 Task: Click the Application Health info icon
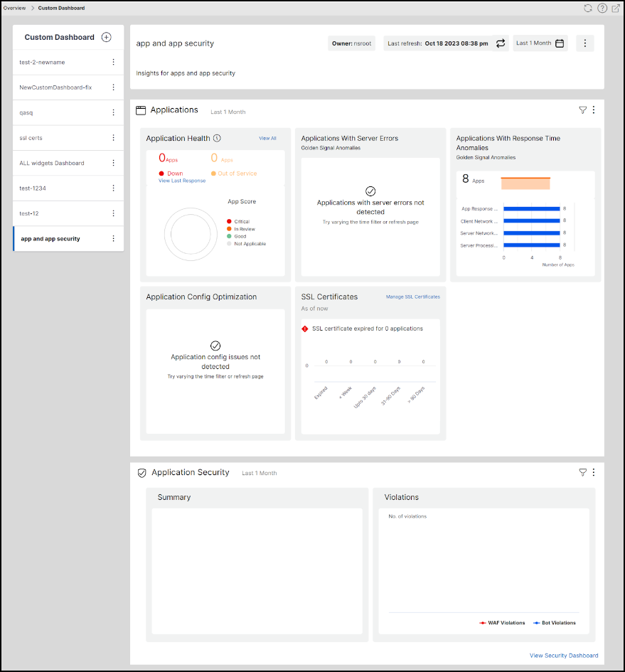(x=217, y=138)
